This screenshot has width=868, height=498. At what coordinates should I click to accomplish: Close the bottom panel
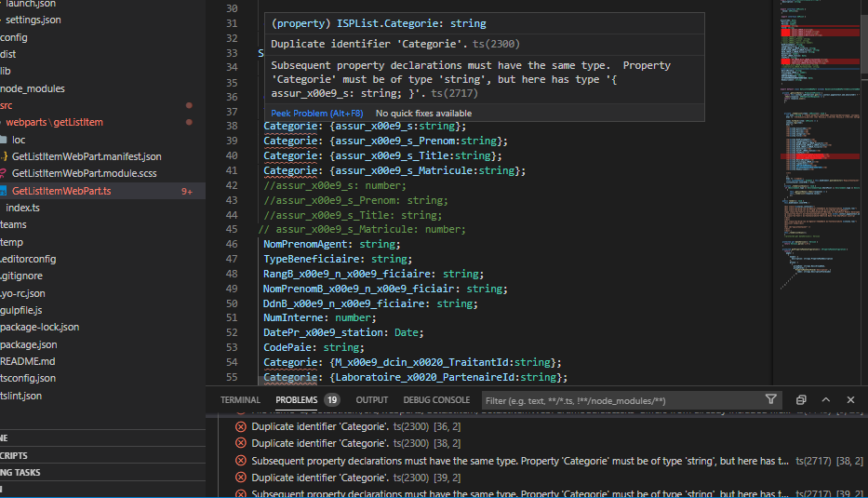pyautogui.click(x=851, y=399)
